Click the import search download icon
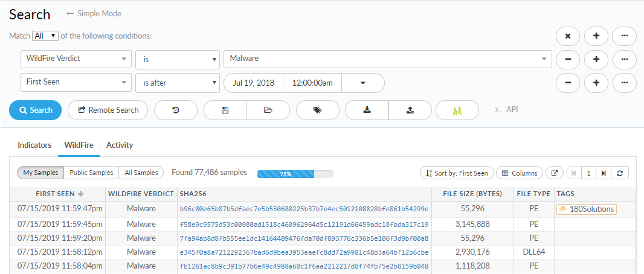 point(367,110)
